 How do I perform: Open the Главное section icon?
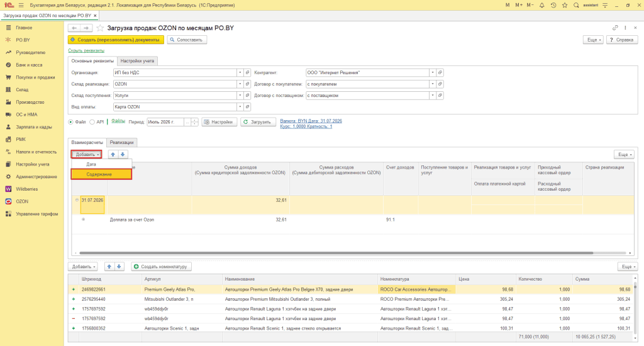(x=8, y=28)
